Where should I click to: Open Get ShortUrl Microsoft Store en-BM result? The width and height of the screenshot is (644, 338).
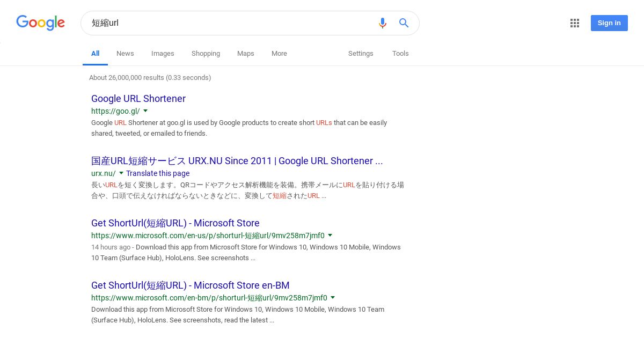[191, 285]
